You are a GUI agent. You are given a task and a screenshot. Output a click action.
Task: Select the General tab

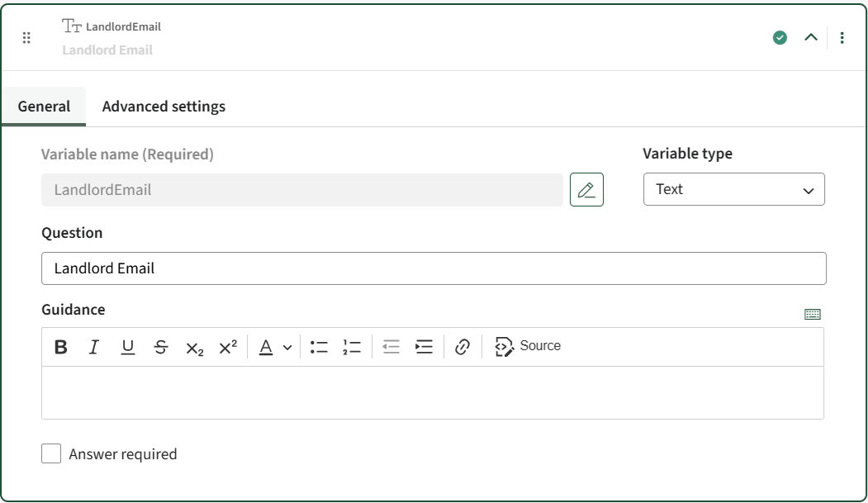(x=44, y=107)
